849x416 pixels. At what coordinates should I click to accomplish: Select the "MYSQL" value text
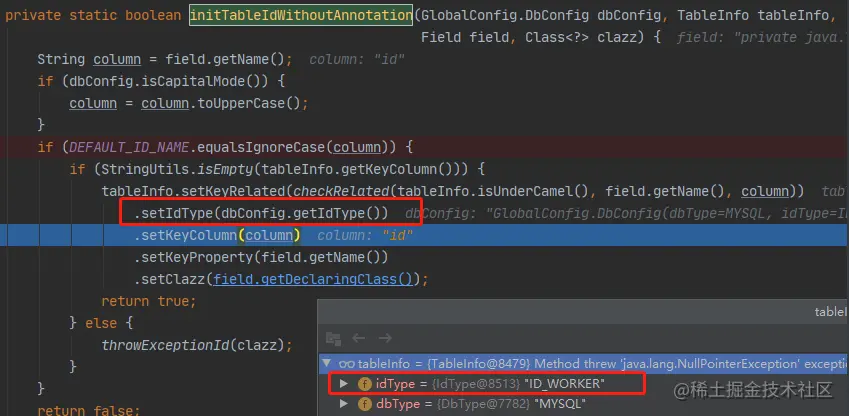(x=560, y=404)
